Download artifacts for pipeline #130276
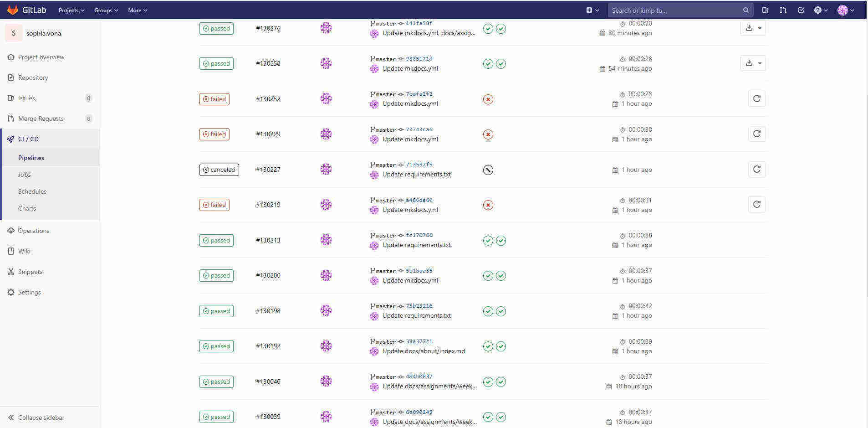Image resolution: width=868 pixels, height=428 pixels. pyautogui.click(x=753, y=28)
